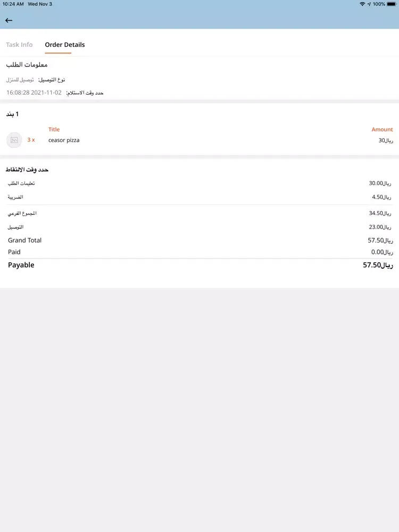The height and width of the screenshot is (532, 399).
Task: Click the pizza item image placeholder icon
Action: pyautogui.click(x=14, y=140)
